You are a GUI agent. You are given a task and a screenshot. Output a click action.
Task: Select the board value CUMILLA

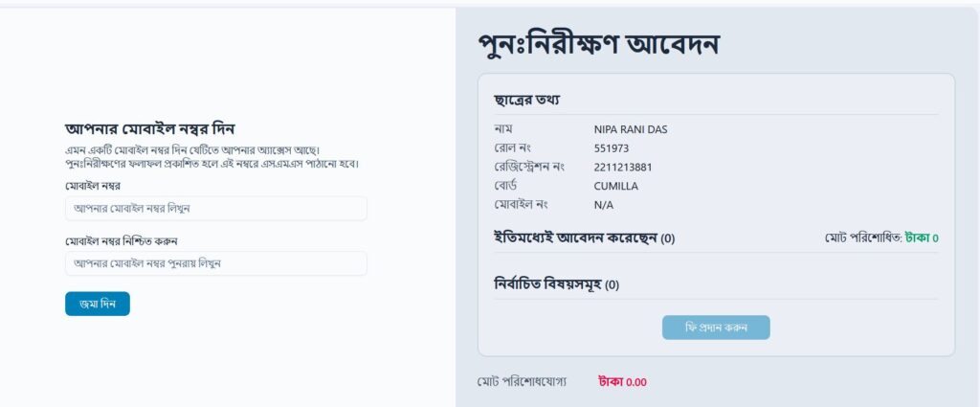pos(615,186)
